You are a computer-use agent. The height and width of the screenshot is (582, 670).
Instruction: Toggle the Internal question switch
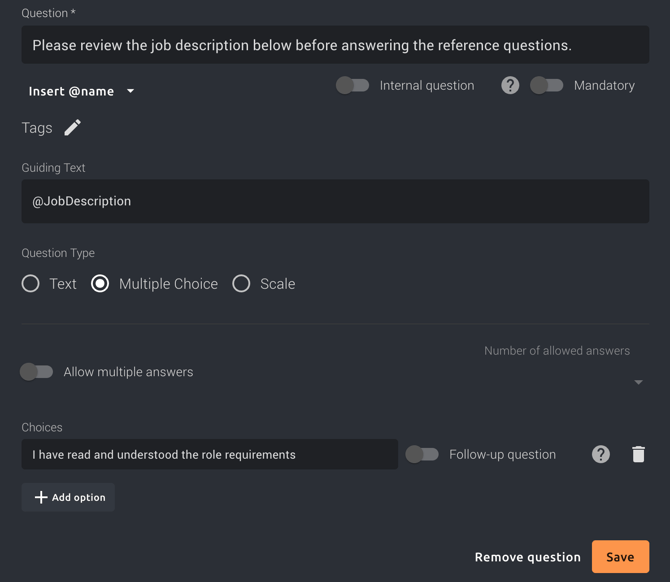pyautogui.click(x=353, y=85)
